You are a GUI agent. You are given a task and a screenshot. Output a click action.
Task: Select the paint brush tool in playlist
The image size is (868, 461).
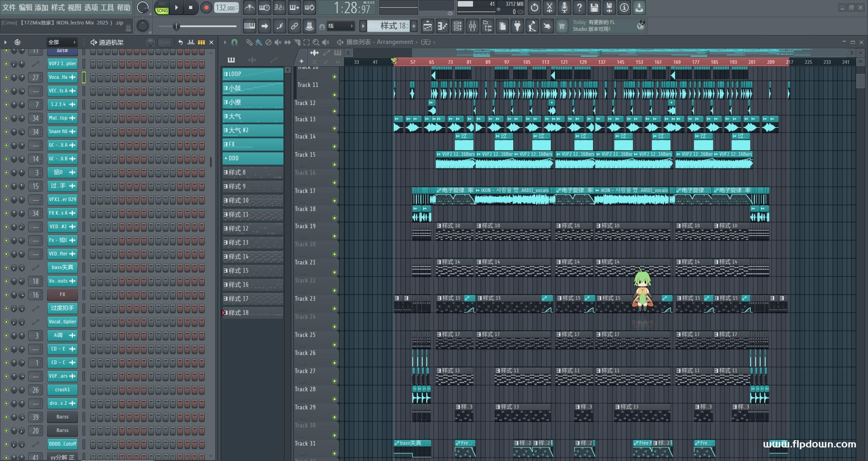(258, 42)
